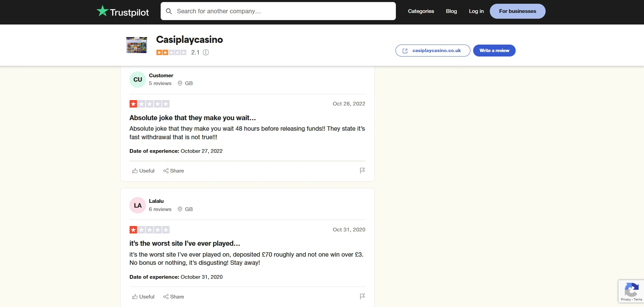Click the TrustScore info icon
The width and height of the screenshot is (644, 307).
coord(206,52)
